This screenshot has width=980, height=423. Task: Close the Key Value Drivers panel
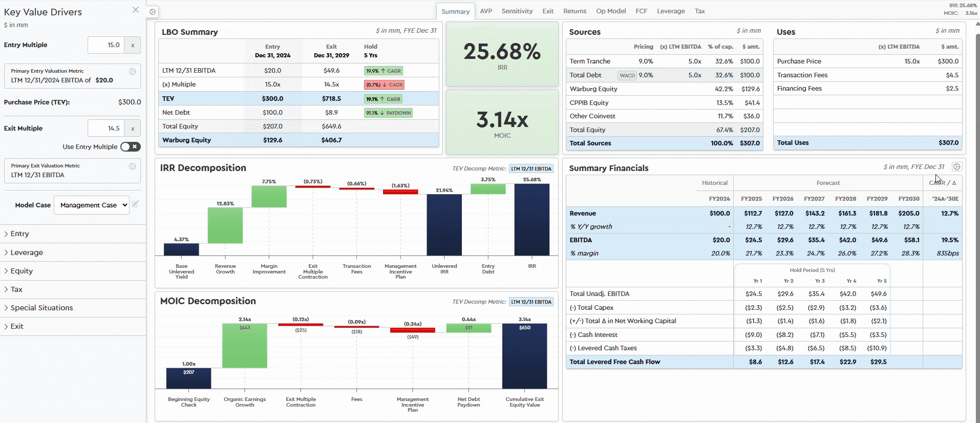pos(136,10)
